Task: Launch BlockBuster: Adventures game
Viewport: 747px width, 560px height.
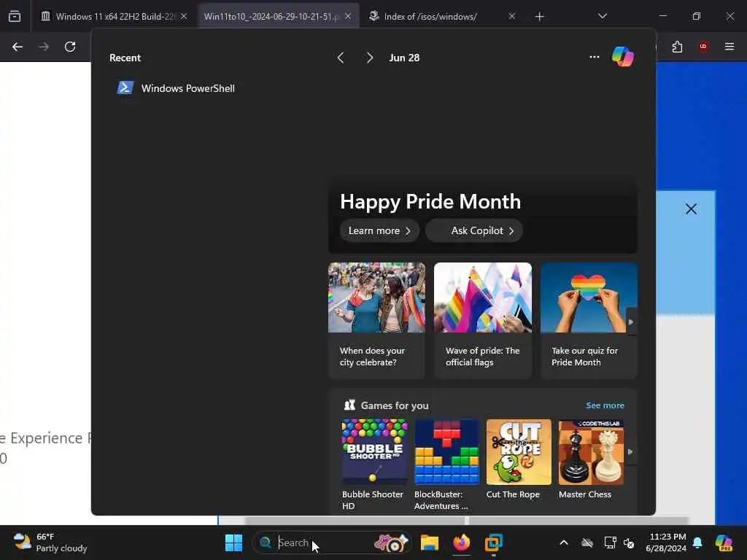Action: [x=447, y=464]
